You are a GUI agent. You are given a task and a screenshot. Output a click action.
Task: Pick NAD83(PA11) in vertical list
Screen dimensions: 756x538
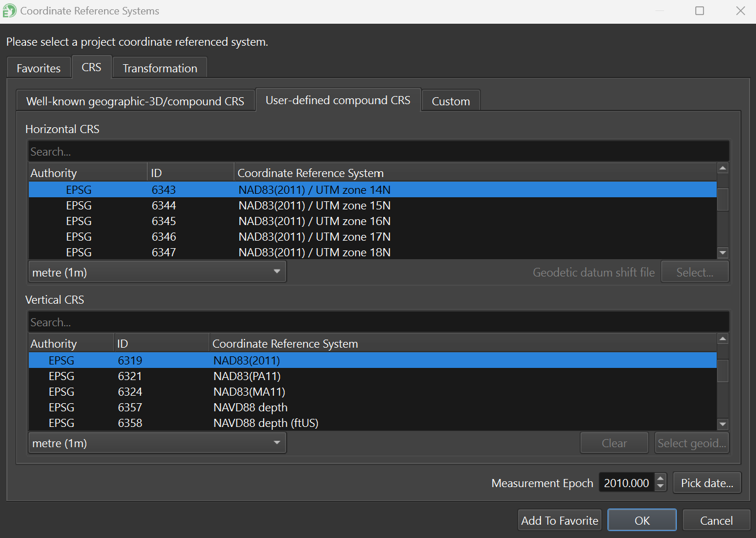point(247,376)
